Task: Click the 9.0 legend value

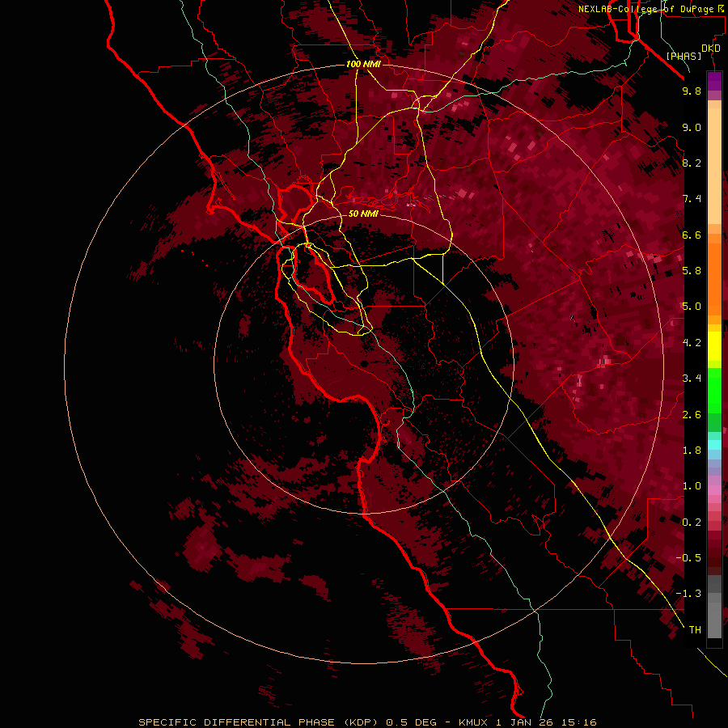Action: tap(692, 127)
